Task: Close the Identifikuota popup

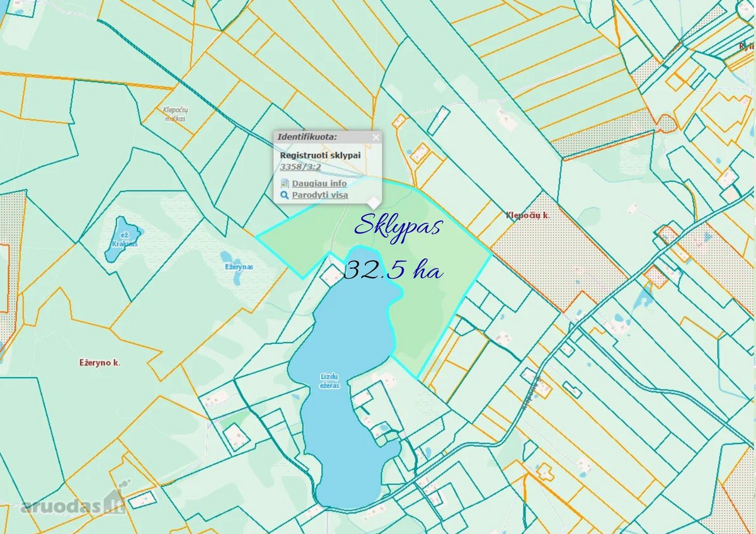Action: (375, 137)
